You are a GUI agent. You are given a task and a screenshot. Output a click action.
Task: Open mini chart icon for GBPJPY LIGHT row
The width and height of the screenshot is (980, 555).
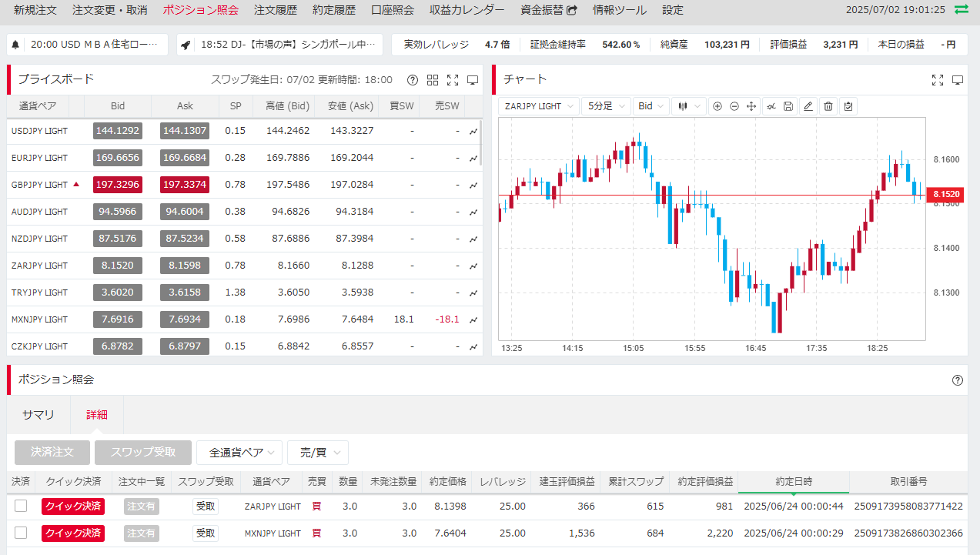click(x=473, y=185)
